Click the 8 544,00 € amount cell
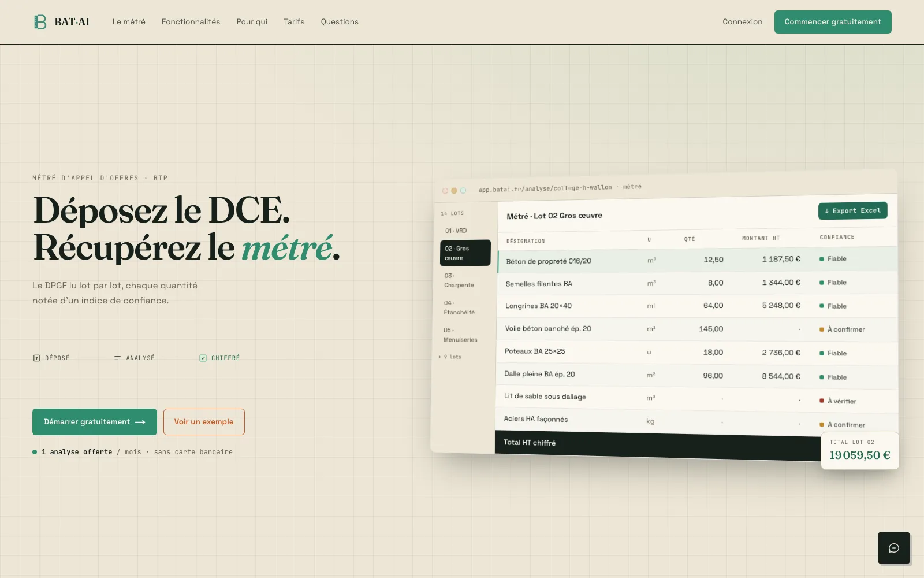924x578 pixels. [781, 376]
